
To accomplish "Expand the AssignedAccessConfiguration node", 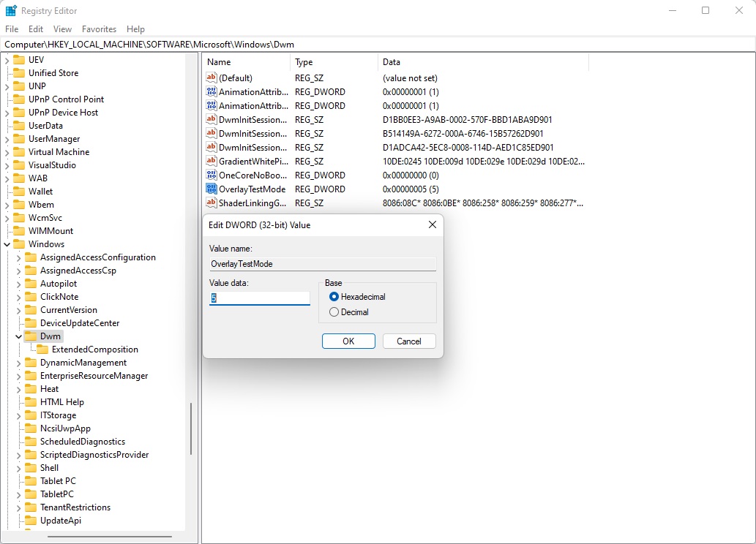I will click(x=19, y=257).
